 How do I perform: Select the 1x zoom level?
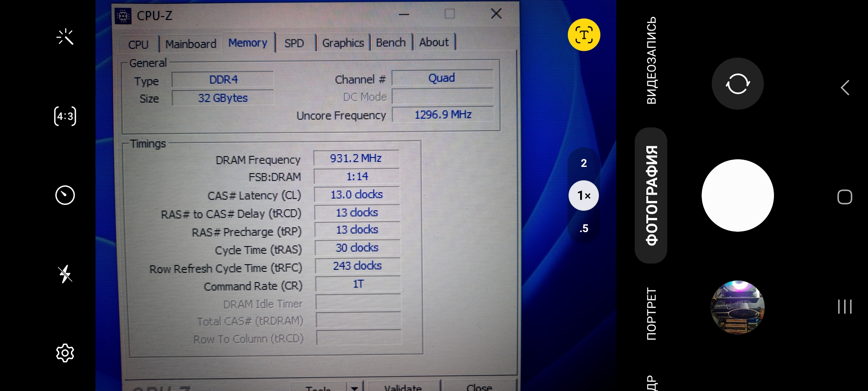tap(584, 195)
